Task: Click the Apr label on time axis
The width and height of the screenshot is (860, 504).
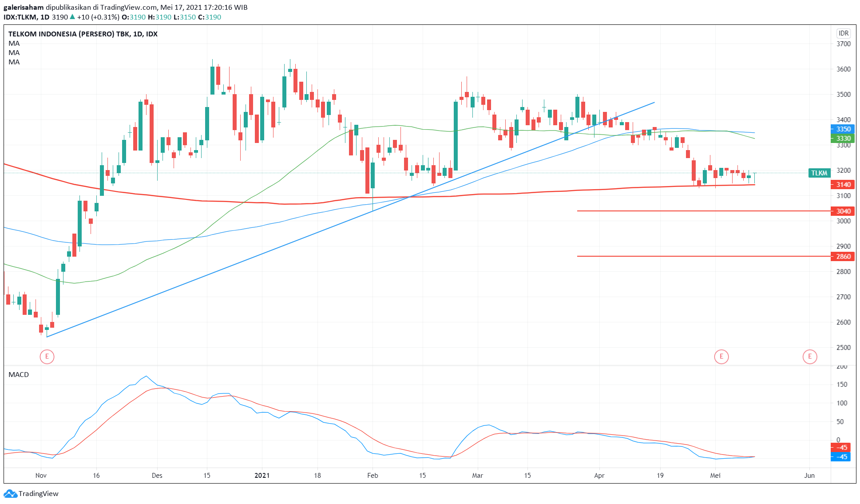Action: pyautogui.click(x=599, y=476)
